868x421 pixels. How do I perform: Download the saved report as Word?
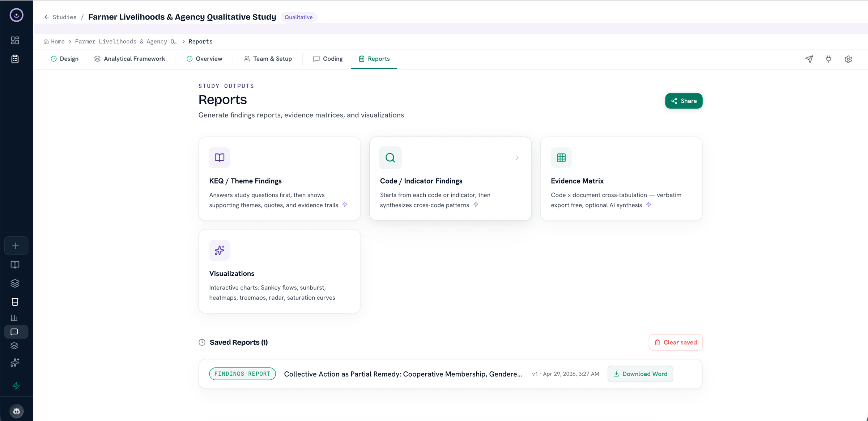640,374
